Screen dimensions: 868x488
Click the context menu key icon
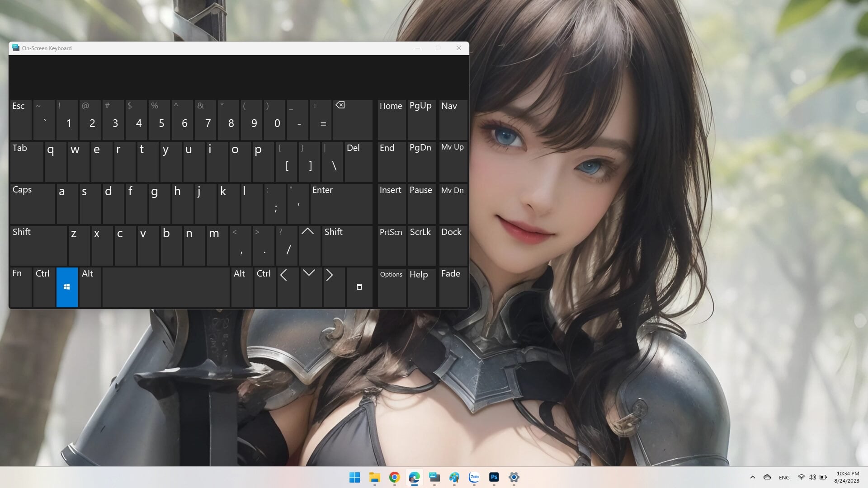click(x=359, y=287)
